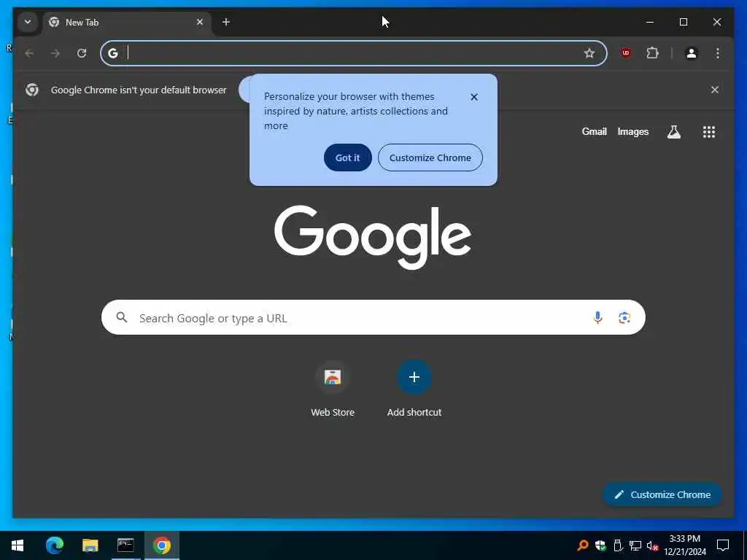Click the orange search tray icon
Screen dimensions: 747x560
[582, 545]
